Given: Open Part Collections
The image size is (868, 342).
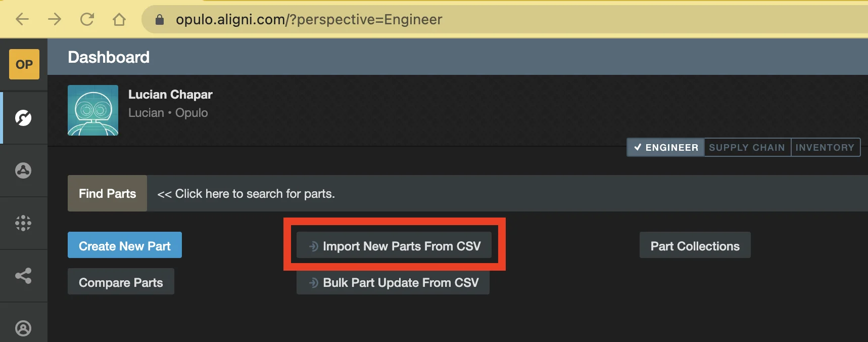Looking at the screenshot, I should pos(695,245).
